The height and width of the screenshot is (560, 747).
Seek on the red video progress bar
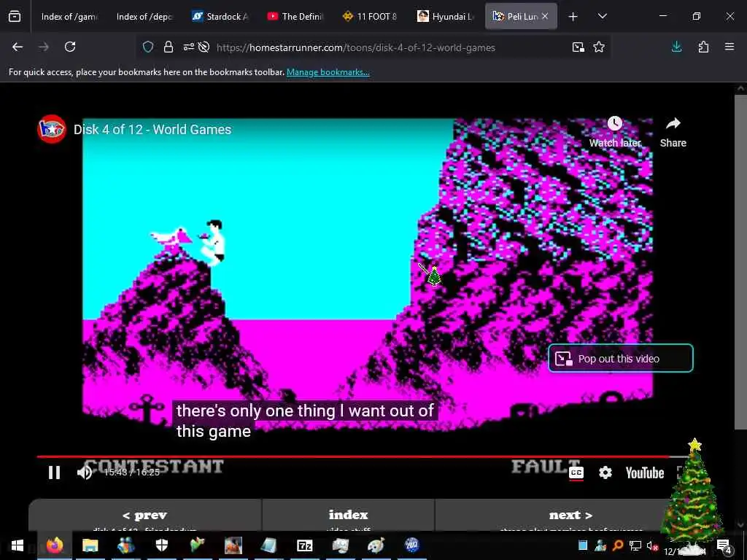pyautogui.click(x=363, y=456)
